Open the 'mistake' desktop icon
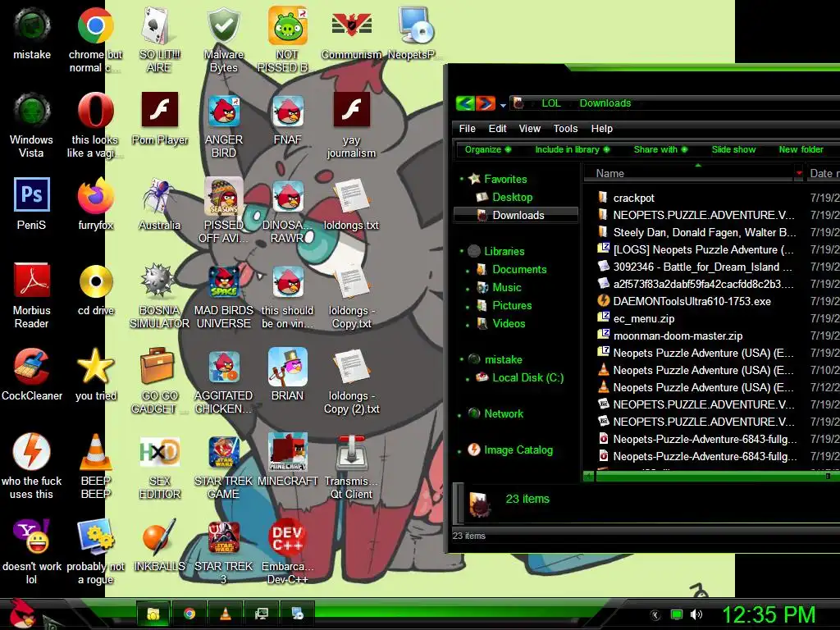This screenshot has width=840, height=630. (x=32, y=34)
